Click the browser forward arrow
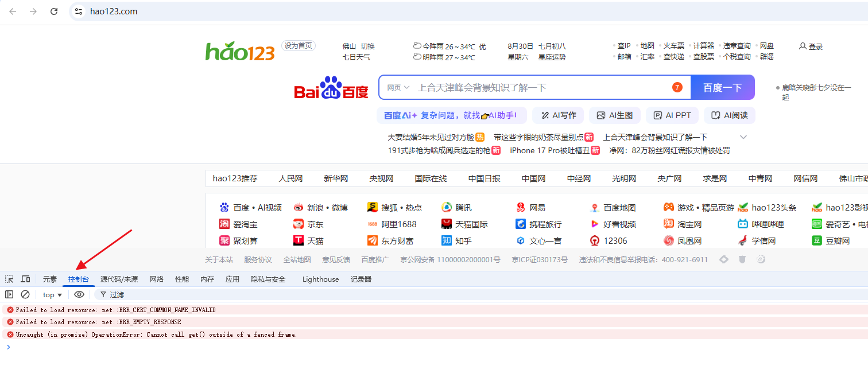 click(33, 11)
